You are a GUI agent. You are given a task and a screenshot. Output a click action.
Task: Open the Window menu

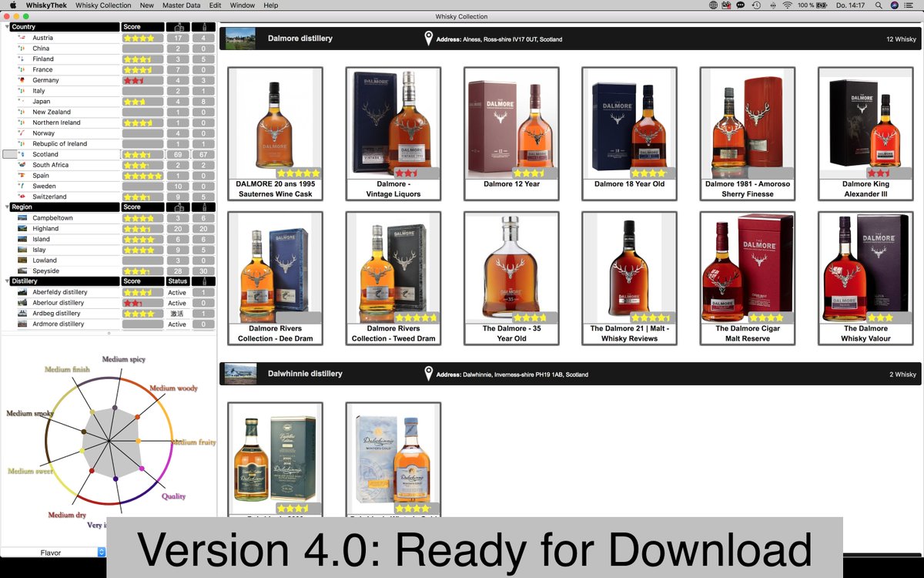pos(243,5)
